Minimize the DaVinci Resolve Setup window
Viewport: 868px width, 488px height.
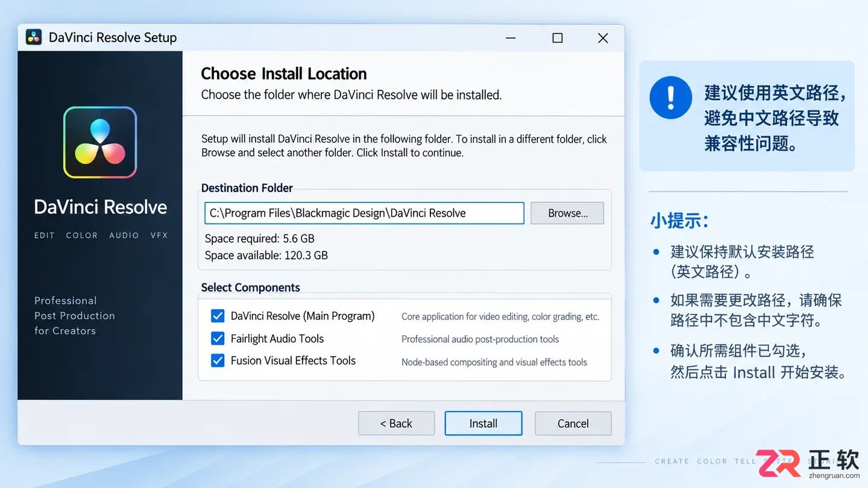pos(511,38)
